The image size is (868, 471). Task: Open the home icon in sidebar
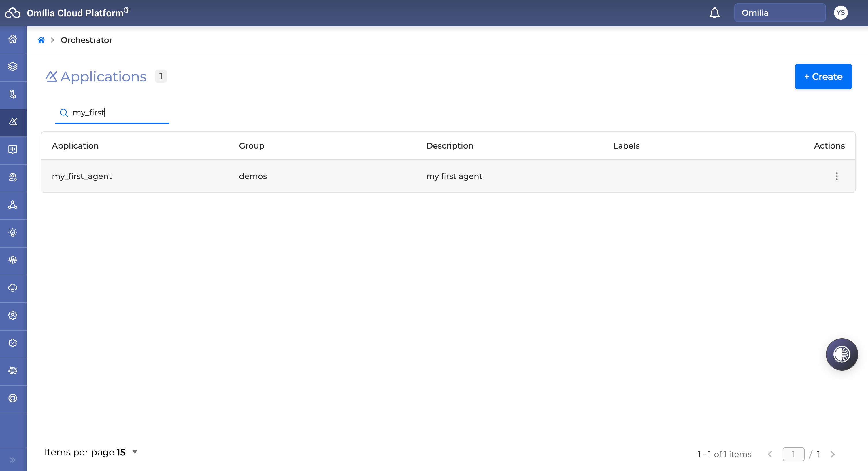[x=13, y=39]
